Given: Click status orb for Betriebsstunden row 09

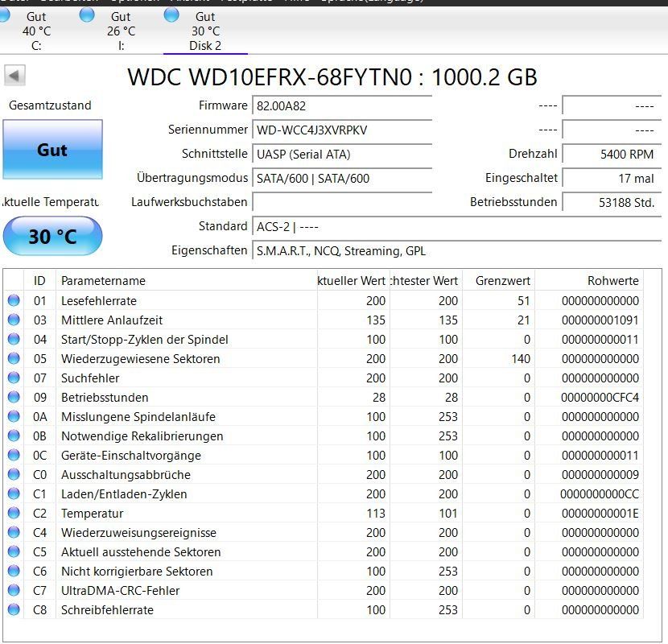Looking at the screenshot, I should point(14,397).
